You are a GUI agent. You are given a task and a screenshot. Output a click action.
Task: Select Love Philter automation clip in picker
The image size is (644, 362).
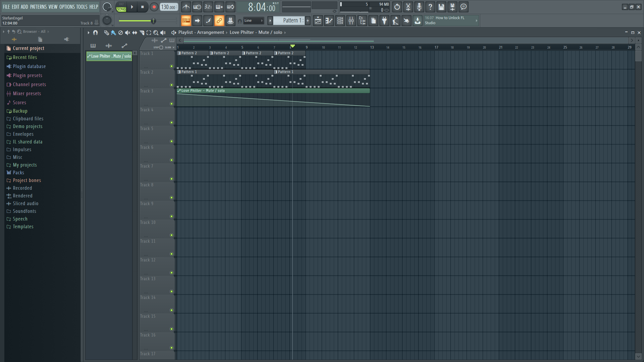click(109, 56)
